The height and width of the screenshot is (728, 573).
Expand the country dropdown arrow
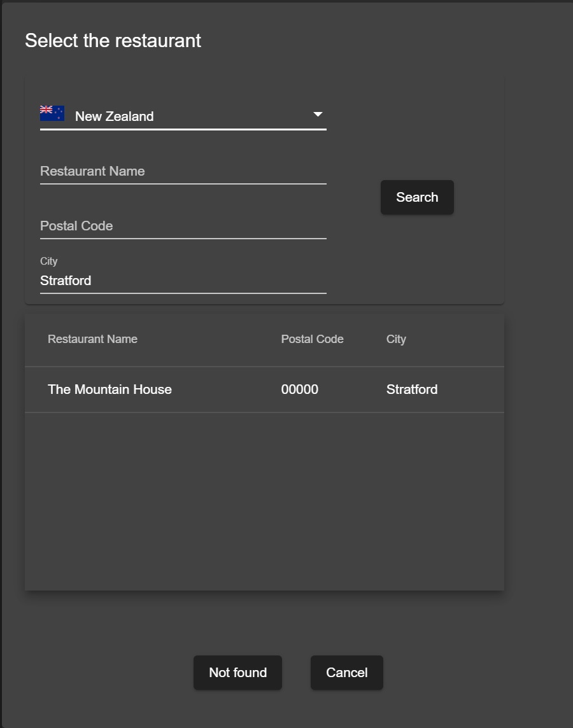[318, 114]
